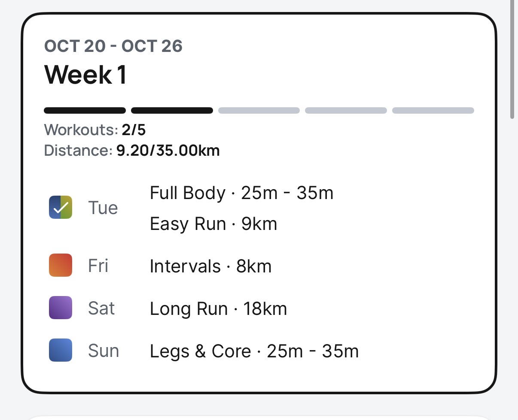Mark the Sat purple workout box
This screenshot has width=518, height=420.
tap(61, 308)
